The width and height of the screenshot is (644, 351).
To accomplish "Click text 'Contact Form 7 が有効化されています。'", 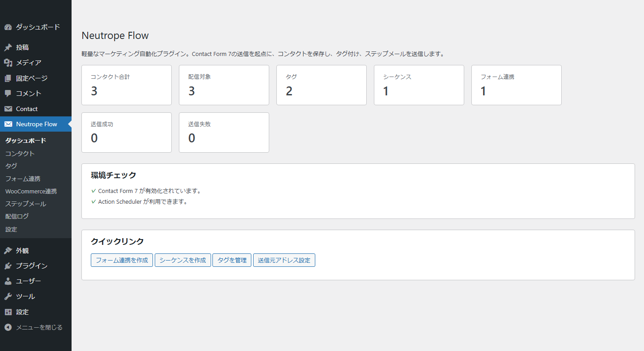I will point(150,191).
